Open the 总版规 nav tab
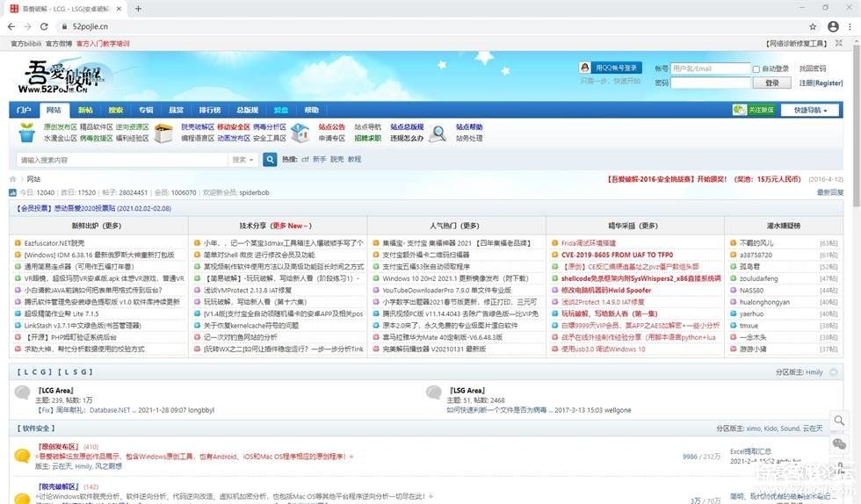This screenshot has width=861, height=504. tap(248, 110)
